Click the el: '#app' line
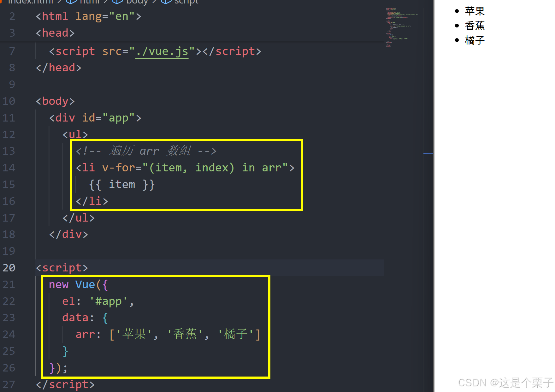This screenshot has height=392, width=555. point(98,301)
